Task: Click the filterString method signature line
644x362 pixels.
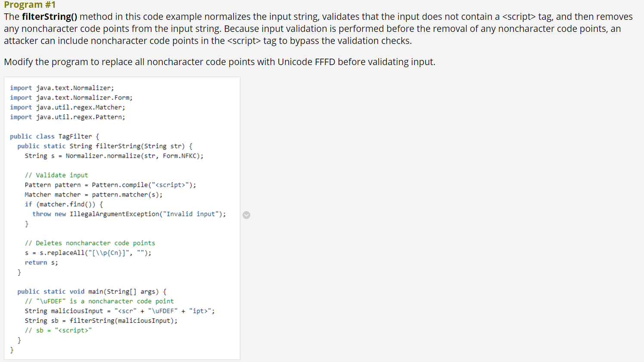Action: [x=104, y=146]
